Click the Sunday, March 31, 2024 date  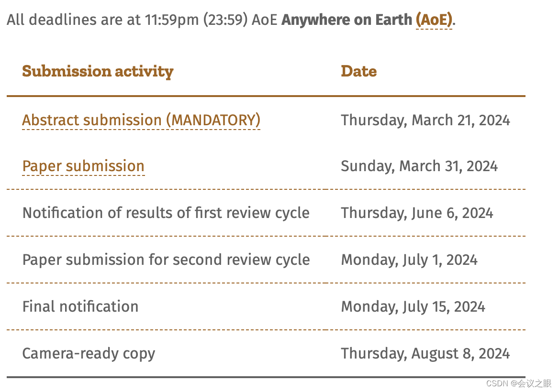(419, 166)
